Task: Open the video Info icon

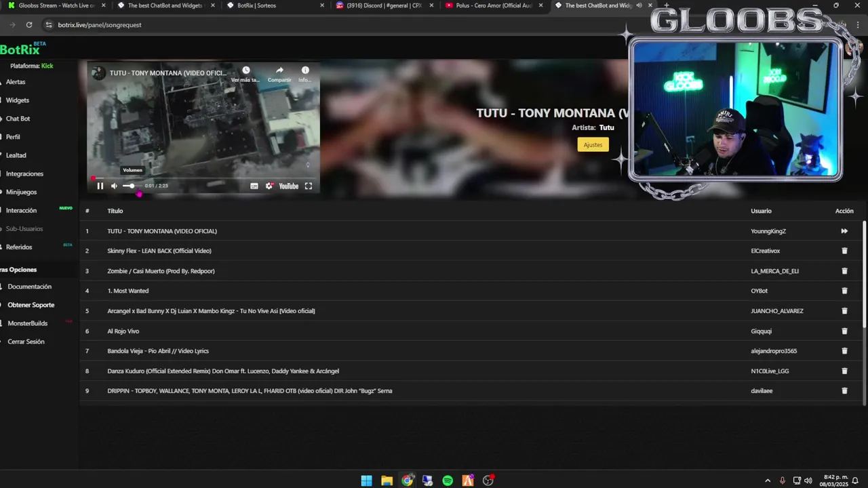Action: 305,70
